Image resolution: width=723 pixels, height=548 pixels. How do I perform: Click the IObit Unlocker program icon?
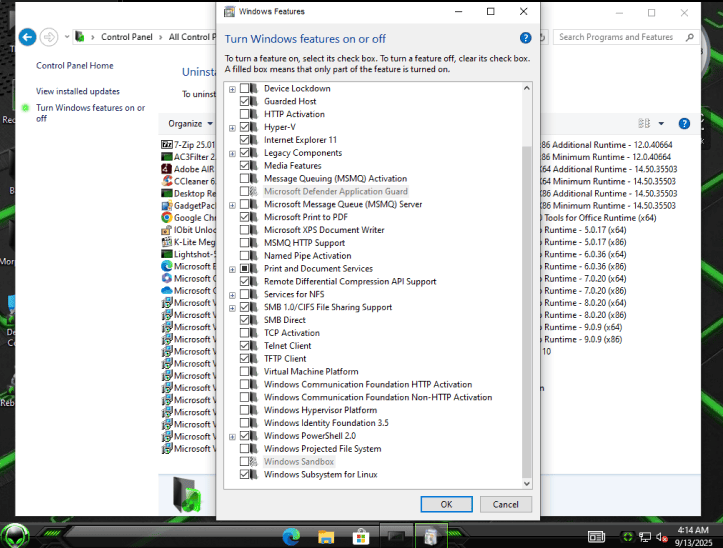coord(166,230)
